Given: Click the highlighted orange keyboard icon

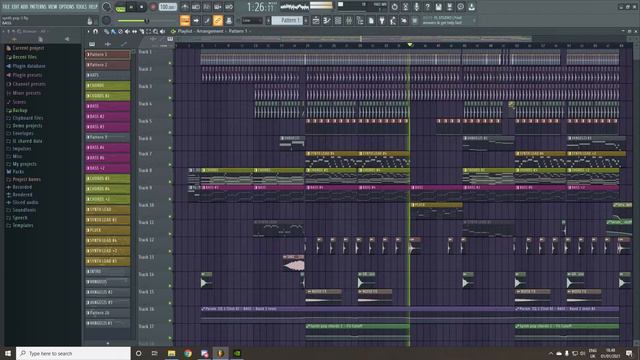Looking at the screenshot, I should click(x=185, y=20).
